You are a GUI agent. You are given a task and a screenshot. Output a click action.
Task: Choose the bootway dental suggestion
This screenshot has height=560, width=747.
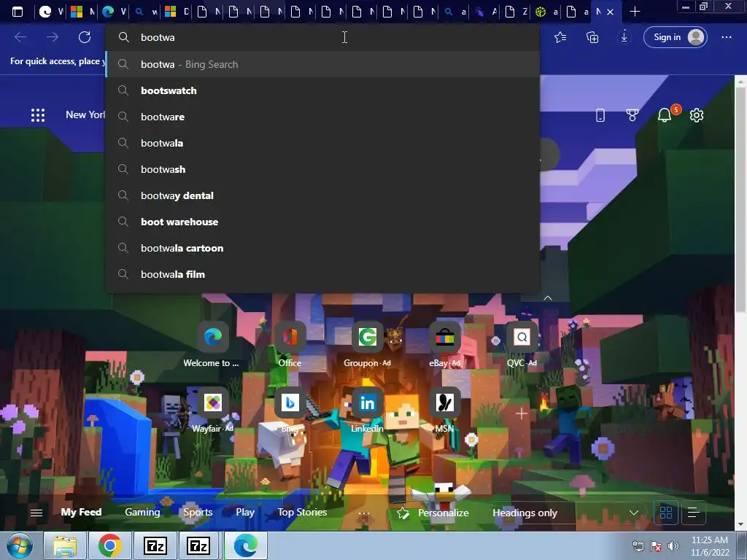322,195
